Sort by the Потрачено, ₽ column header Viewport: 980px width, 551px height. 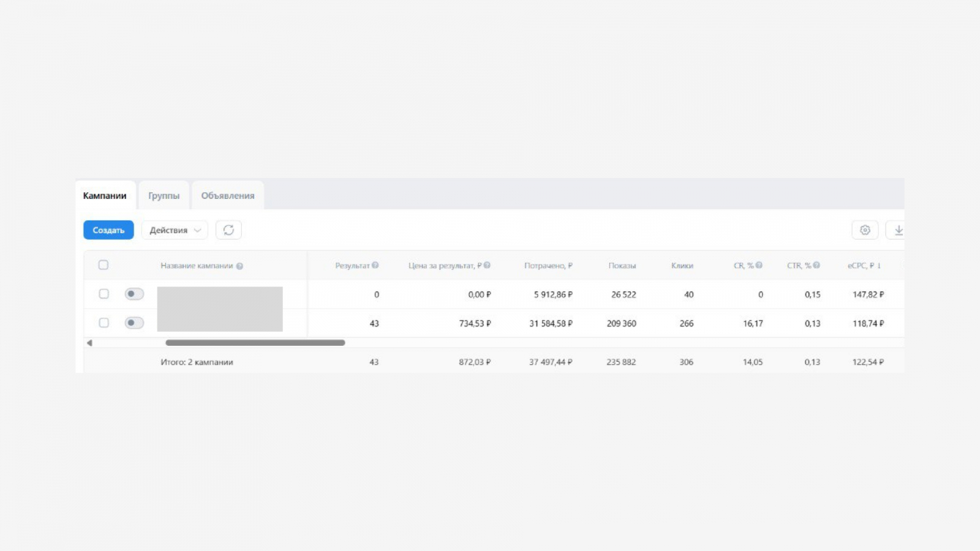tap(548, 266)
